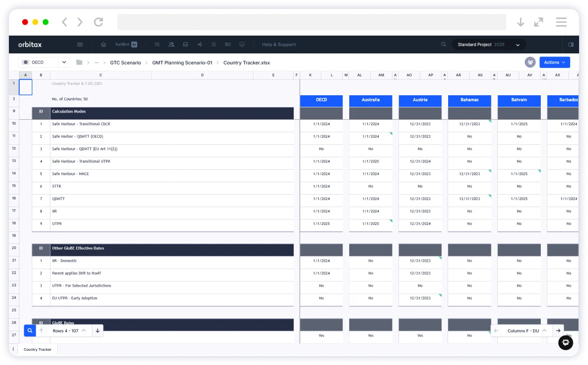Toggle the right side panel icon
Viewport: 588px width, 365px height.
point(571,45)
